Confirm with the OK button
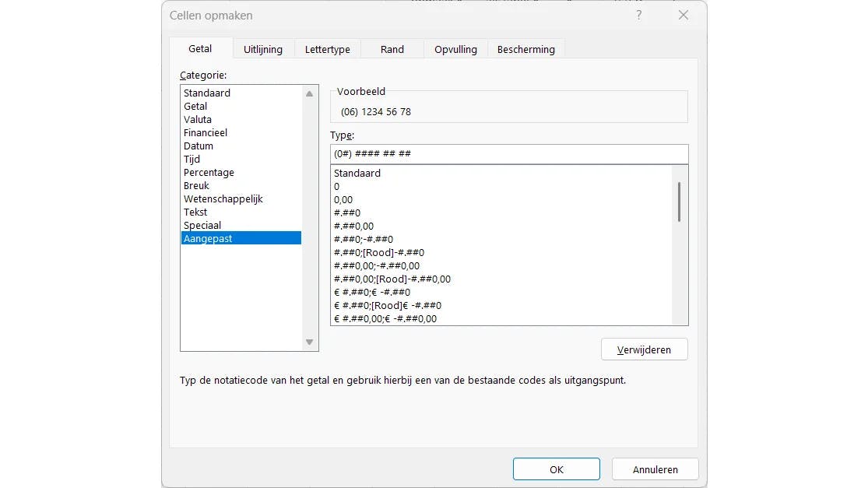 point(557,469)
